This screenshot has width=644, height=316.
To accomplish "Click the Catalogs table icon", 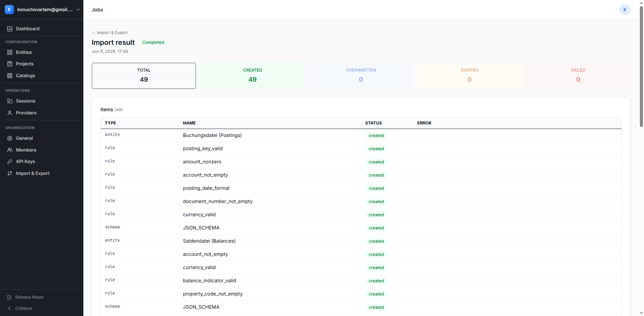I will (x=10, y=76).
